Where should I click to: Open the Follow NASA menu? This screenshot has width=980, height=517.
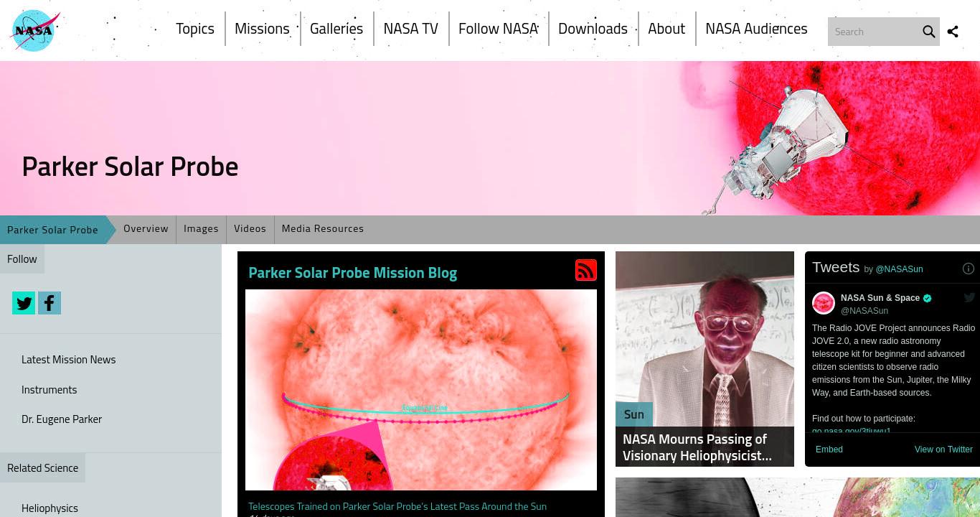coord(498,29)
